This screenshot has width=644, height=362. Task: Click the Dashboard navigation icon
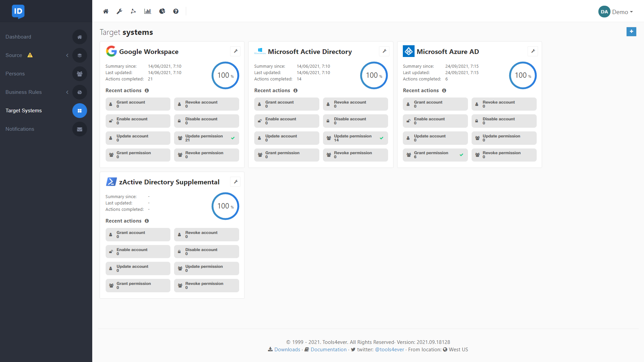tap(79, 37)
